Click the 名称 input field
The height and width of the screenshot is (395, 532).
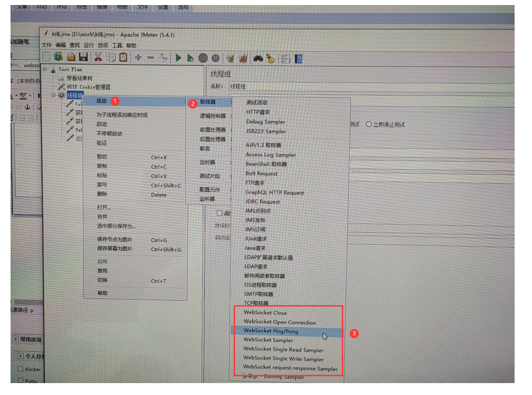click(x=372, y=86)
